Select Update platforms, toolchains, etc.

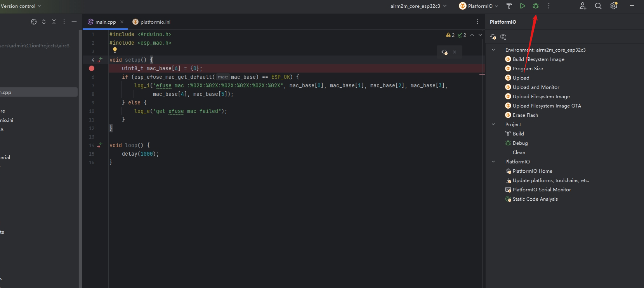(x=547, y=180)
